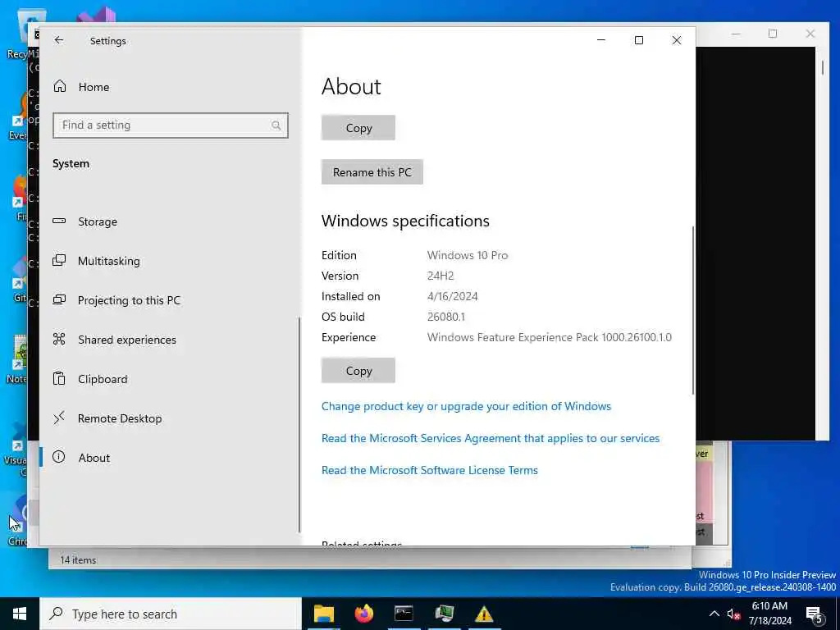Image resolution: width=840 pixels, height=630 pixels.
Task: Click the taskbar Type here to search box
Action: coord(171,614)
